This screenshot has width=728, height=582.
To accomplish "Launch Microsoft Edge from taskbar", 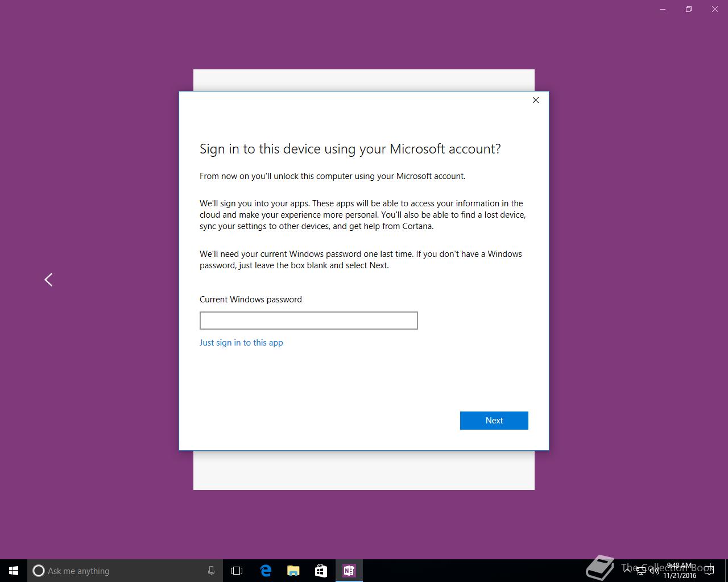I will tap(266, 571).
